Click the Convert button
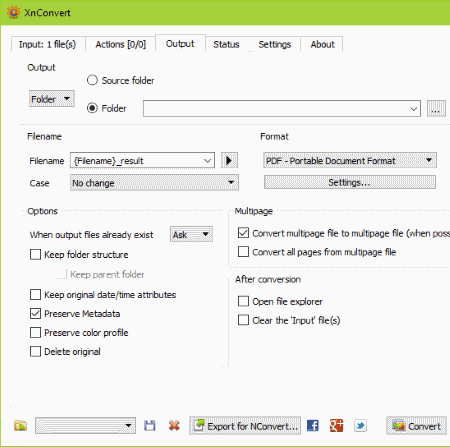 coord(416,426)
